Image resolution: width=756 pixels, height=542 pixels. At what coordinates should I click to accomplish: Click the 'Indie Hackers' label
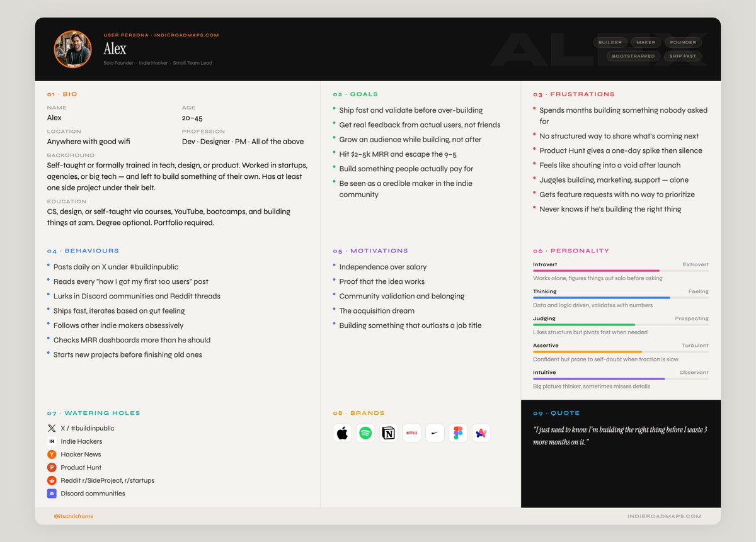81,441
